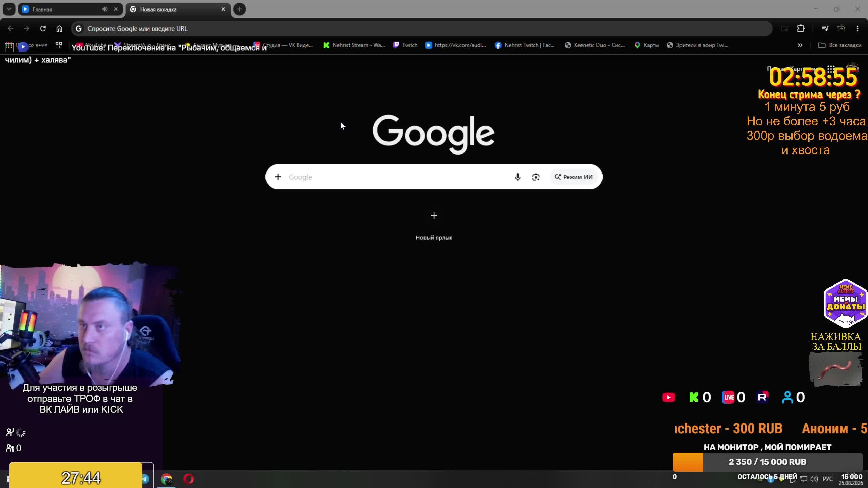Select the Новая вкладка tab
This screenshot has width=868, height=488.
click(178, 9)
